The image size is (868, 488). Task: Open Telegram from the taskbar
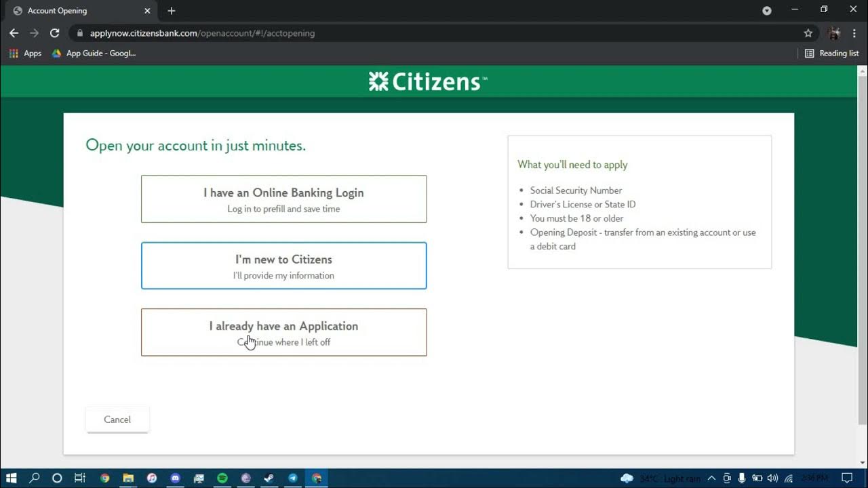click(292, 478)
